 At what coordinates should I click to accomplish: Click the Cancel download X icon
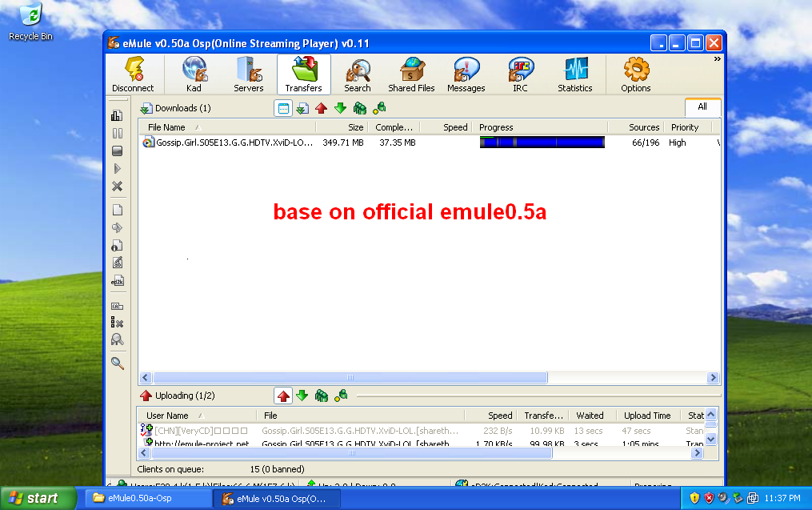(117, 186)
